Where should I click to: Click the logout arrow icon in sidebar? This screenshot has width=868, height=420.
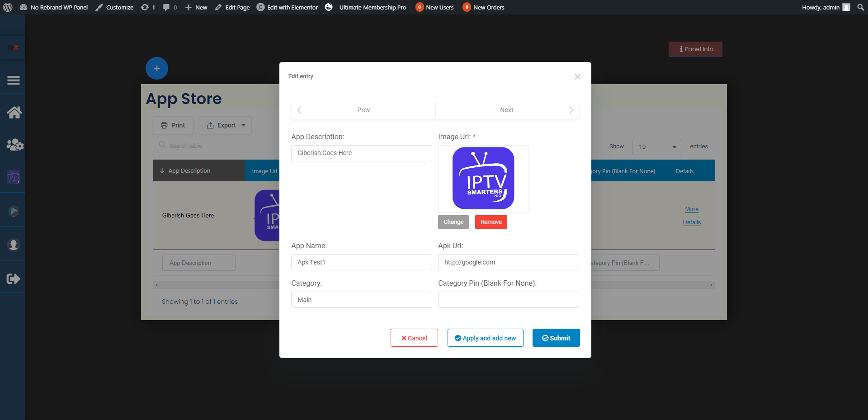13,278
